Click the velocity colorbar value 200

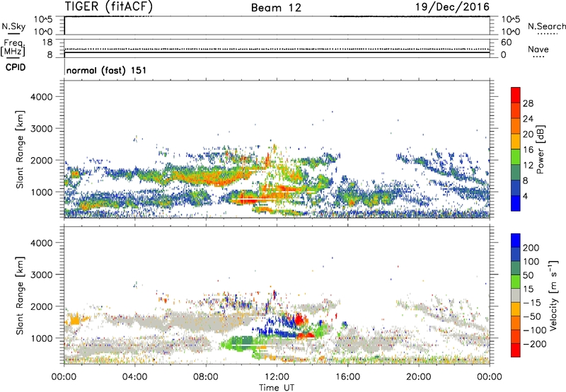[531, 248]
